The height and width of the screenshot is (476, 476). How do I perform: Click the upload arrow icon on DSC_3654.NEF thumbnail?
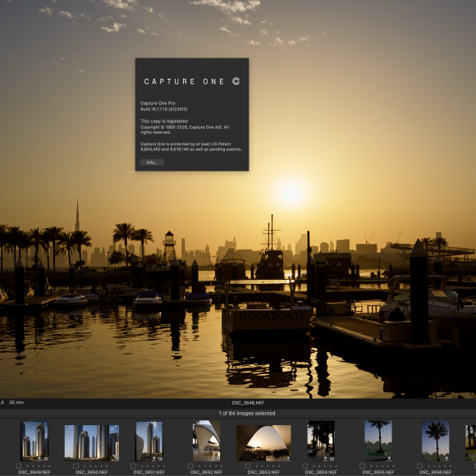coord(326,458)
